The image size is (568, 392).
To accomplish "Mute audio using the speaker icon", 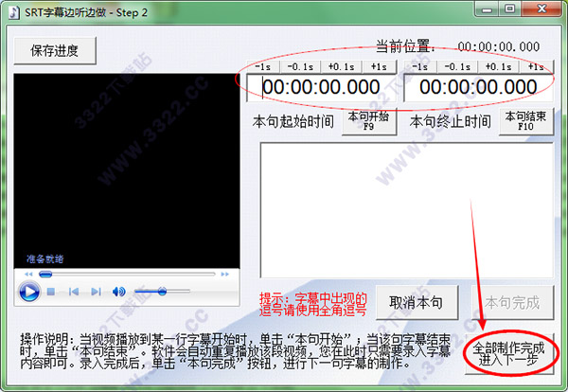I will pos(119,292).
